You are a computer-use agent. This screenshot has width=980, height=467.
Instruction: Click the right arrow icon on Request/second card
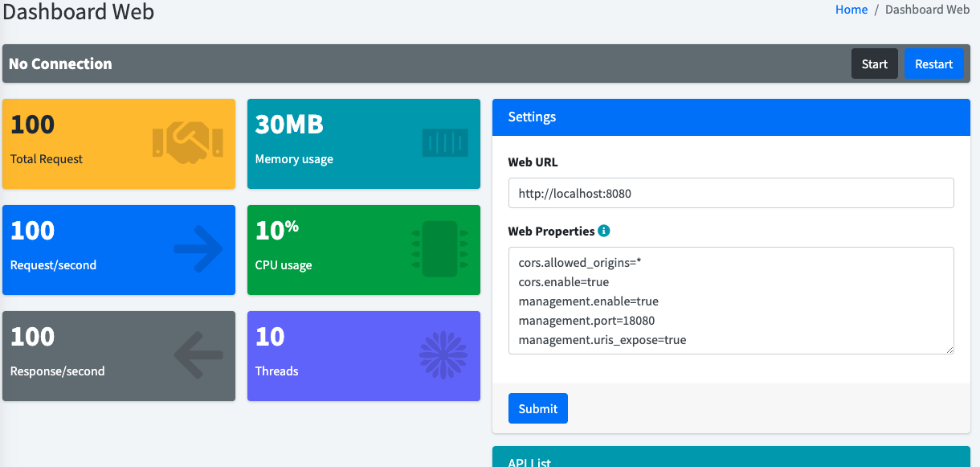(x=198, y=249)
